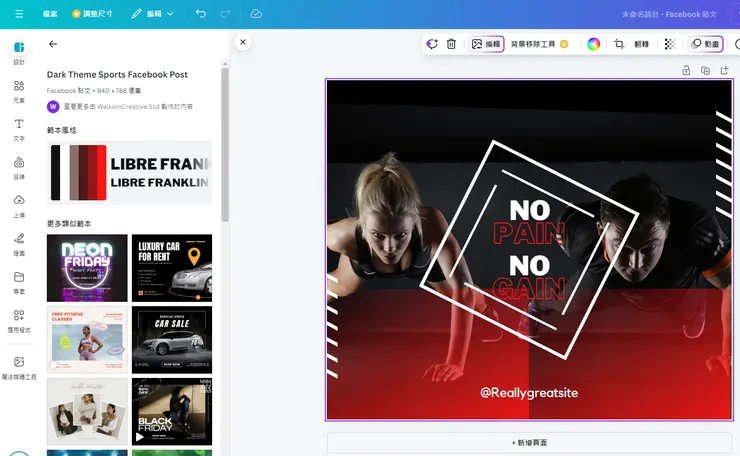Viewport: 740px width, 456px height.
Task: Click the trash delete icon
Action: pos(451,44)
